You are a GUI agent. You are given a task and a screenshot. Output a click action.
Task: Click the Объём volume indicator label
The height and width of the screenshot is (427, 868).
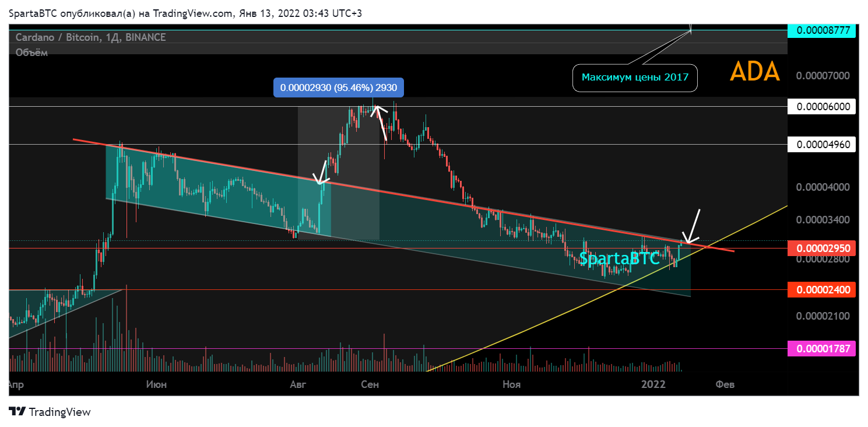click(31, 52)
